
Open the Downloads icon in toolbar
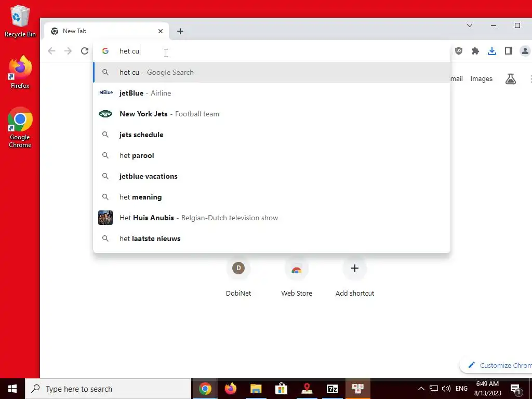coord(492,51)
